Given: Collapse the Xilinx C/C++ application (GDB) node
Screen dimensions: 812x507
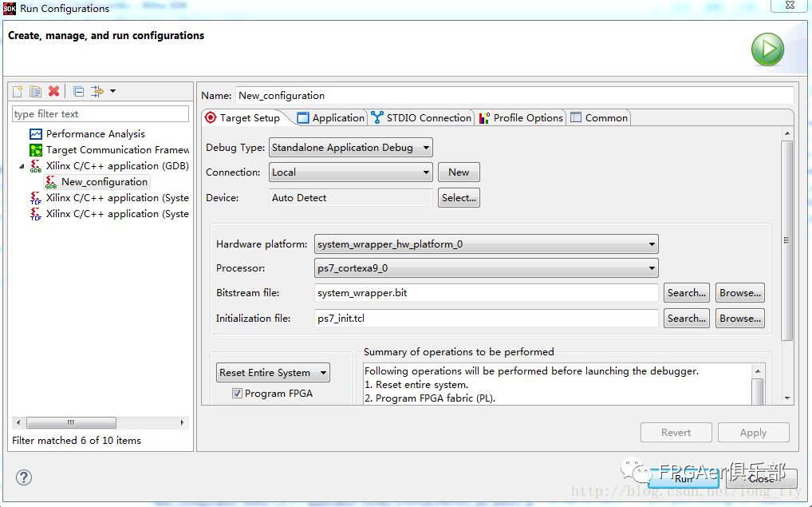Looking at the screenshot, I should tap(22, 166).
